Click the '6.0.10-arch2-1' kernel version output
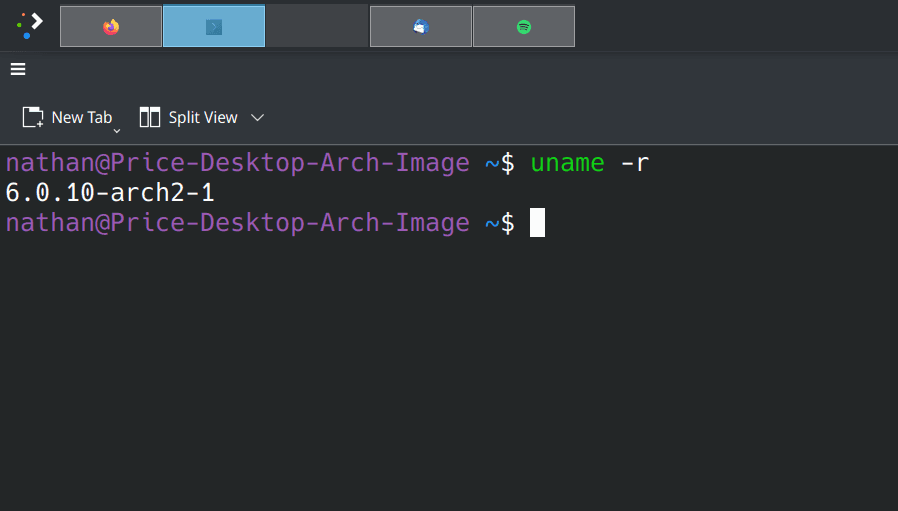 110,193
